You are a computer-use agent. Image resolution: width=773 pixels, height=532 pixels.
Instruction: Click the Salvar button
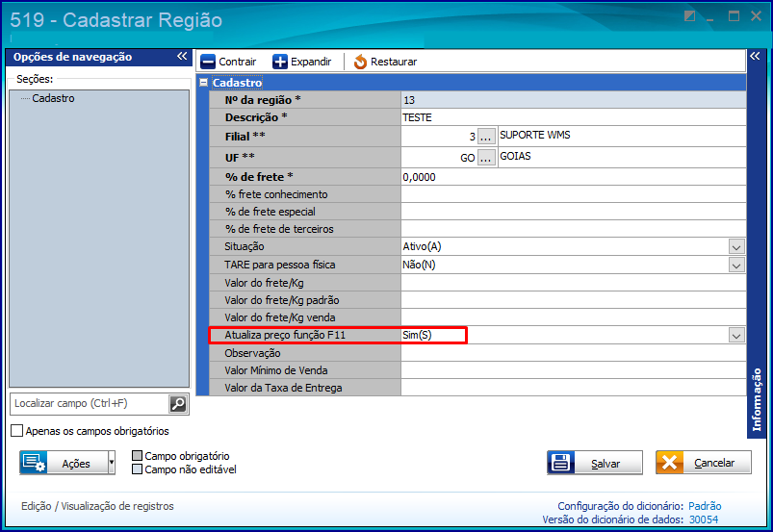(595, 463)
